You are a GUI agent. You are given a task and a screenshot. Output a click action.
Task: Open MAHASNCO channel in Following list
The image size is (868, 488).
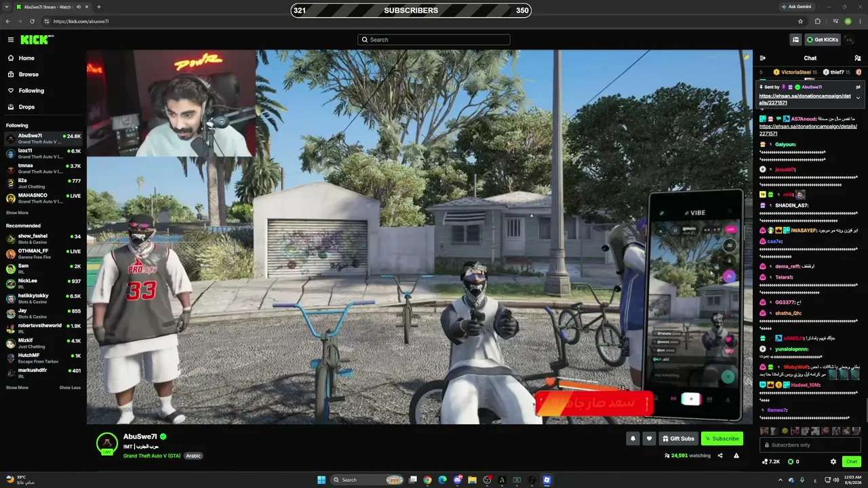pos(43,199)
